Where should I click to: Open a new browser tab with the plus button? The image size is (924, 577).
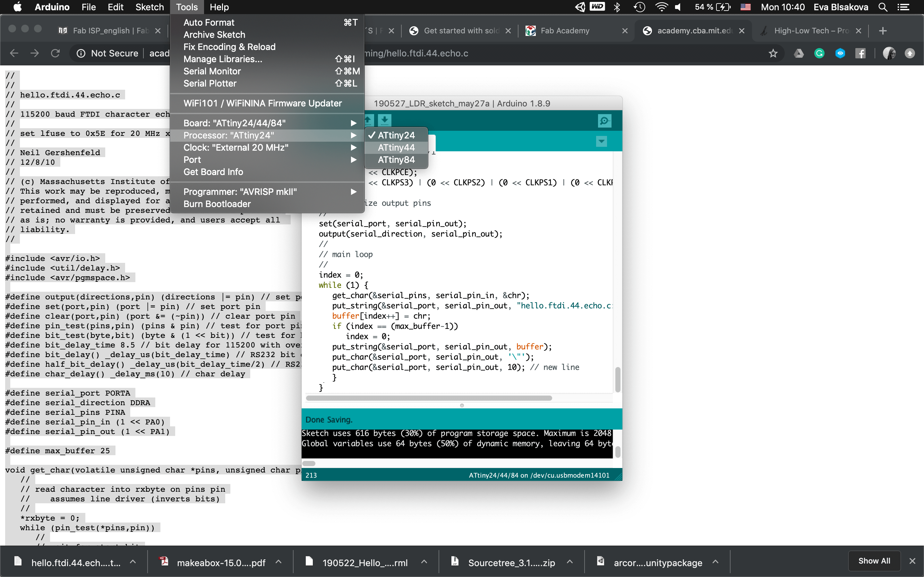[x=882, y=31]
